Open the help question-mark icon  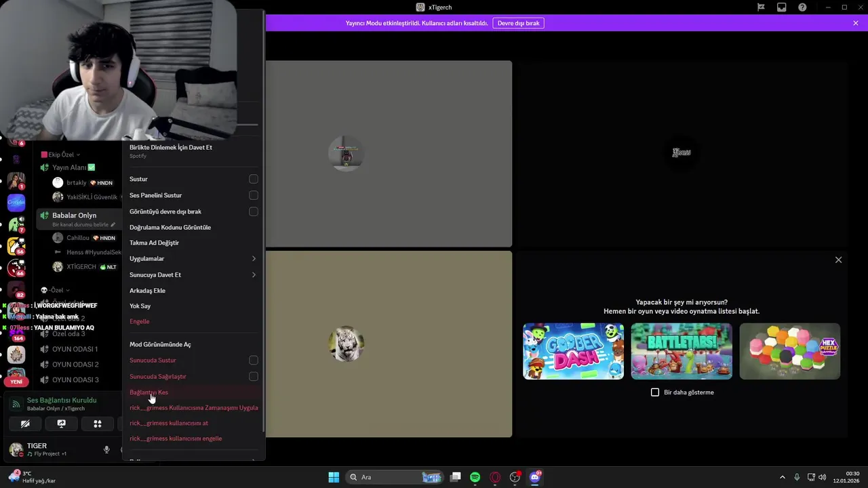802,7
